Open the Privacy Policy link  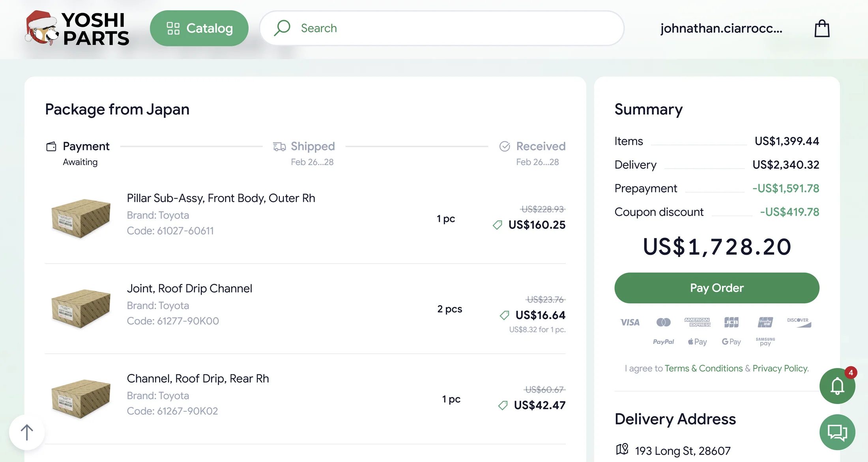point(780,368)
